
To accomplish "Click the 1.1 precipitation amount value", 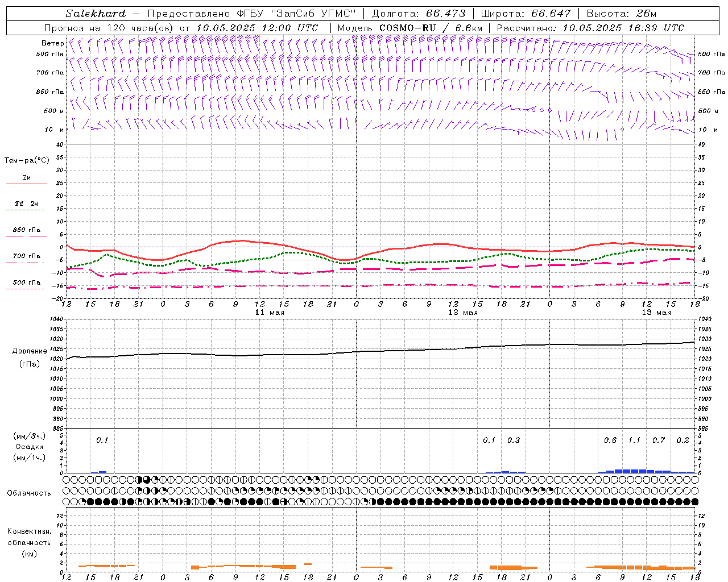I will point(634,440).
